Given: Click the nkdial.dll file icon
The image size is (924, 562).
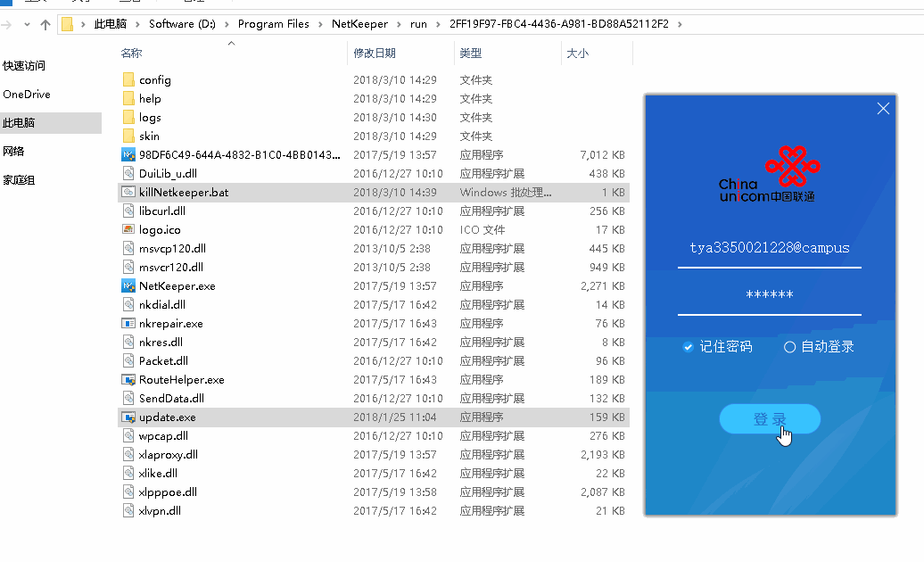Looking at the screenshot, I should (128, 304).
